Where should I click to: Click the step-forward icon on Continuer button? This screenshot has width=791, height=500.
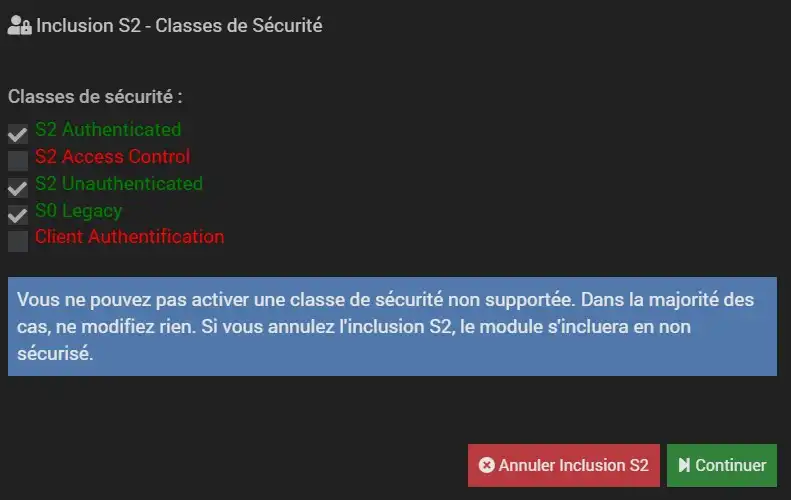(684, 465)
